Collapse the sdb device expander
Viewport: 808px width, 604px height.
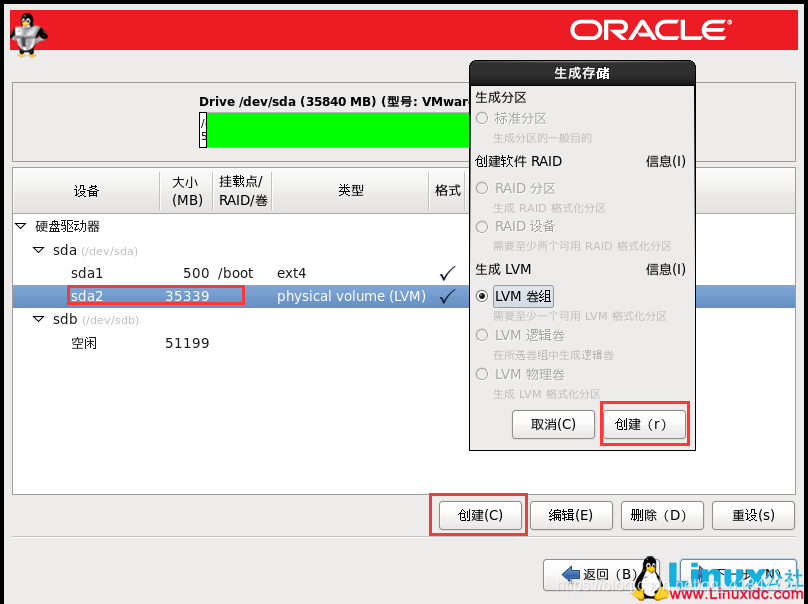pos(38,319)
